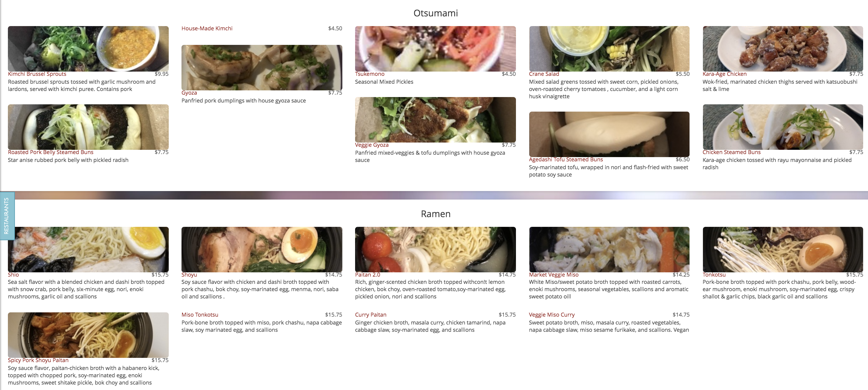Choose the Veggie Gyoza item
868x390 pixels.
tap(372, 145)
